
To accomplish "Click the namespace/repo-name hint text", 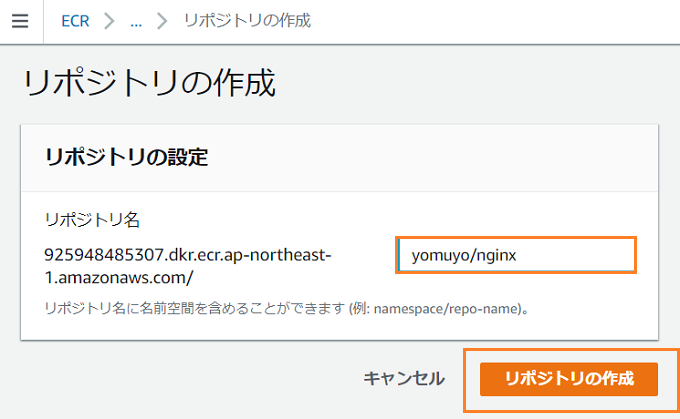I will (286, 309).
